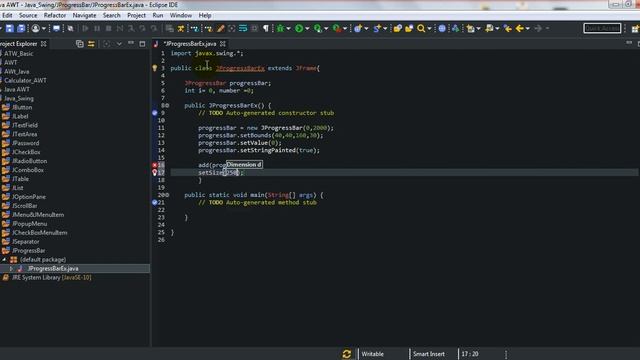Click 'Smart Insert' in the status bar
Image resolution: width=640 pixels, height=360 pixels.
coord(429,354)
